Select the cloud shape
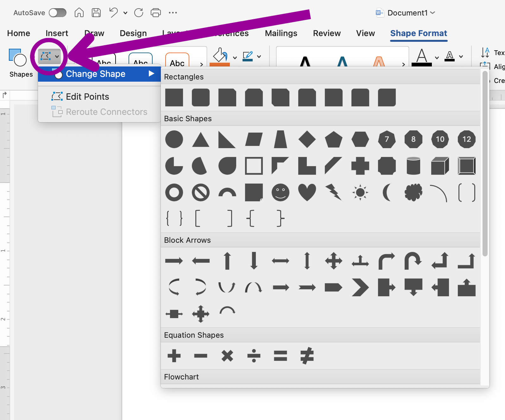This screenshot has width=505, height=420. tap(413, 192)
